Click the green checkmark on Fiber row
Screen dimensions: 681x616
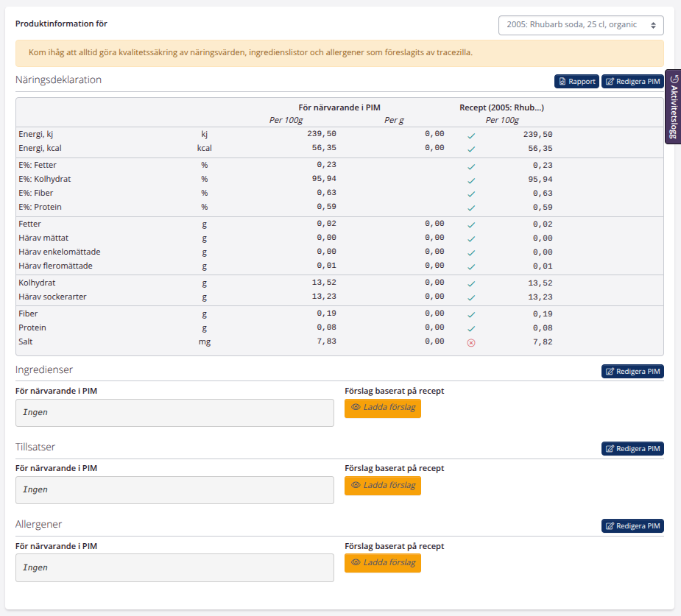[471, 314]
